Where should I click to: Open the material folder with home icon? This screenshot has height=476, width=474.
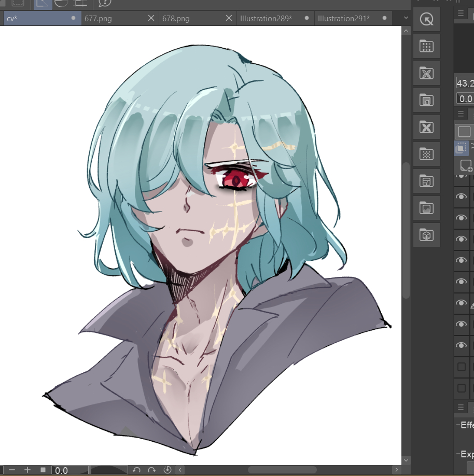coord(426,101)
